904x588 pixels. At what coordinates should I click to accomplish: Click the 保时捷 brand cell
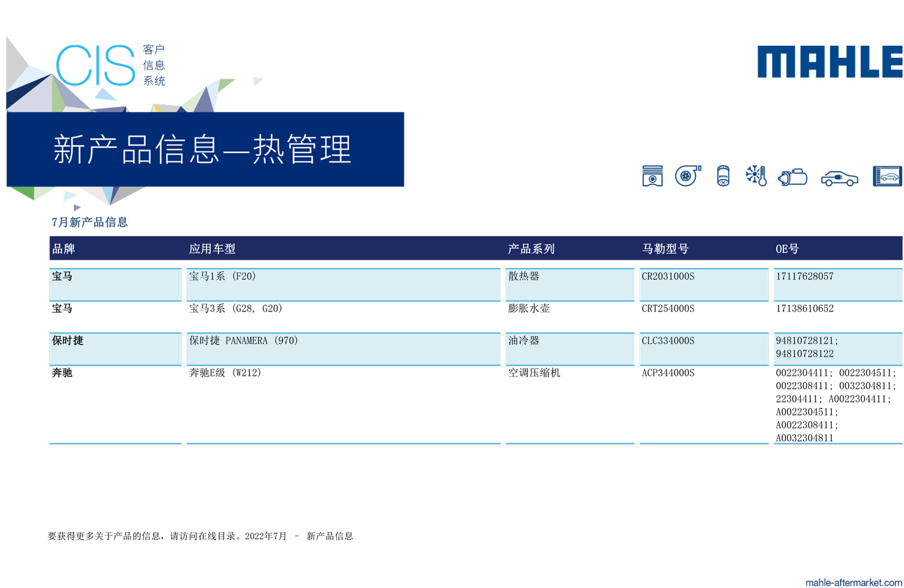tap(115, 349)
